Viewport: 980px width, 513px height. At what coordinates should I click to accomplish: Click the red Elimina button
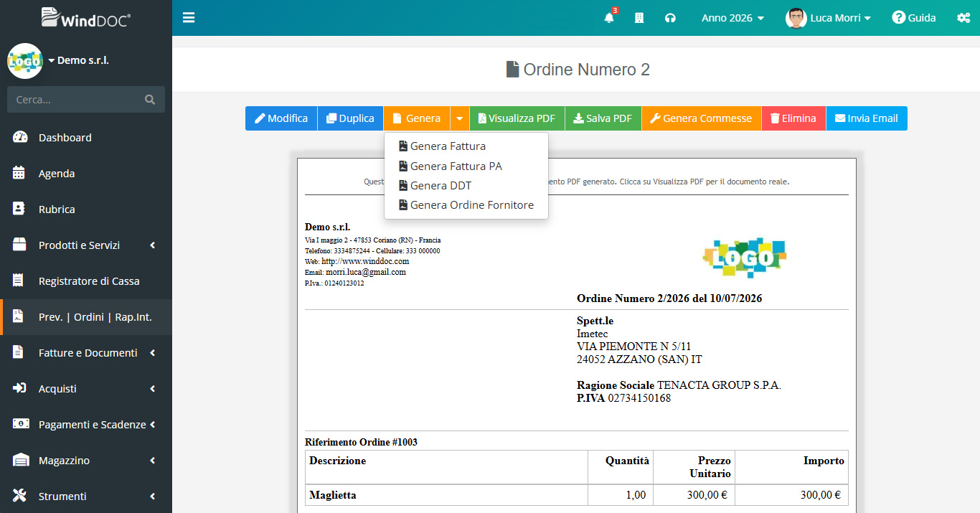(x=793, y=118)
